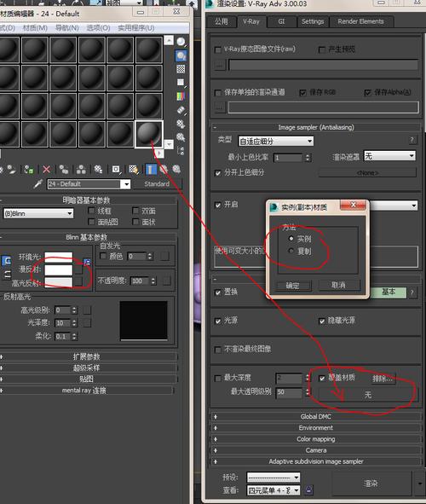Open the Material/Map Navigator icon
This screenshot has height=504, width=426.
tap(181, 151)
